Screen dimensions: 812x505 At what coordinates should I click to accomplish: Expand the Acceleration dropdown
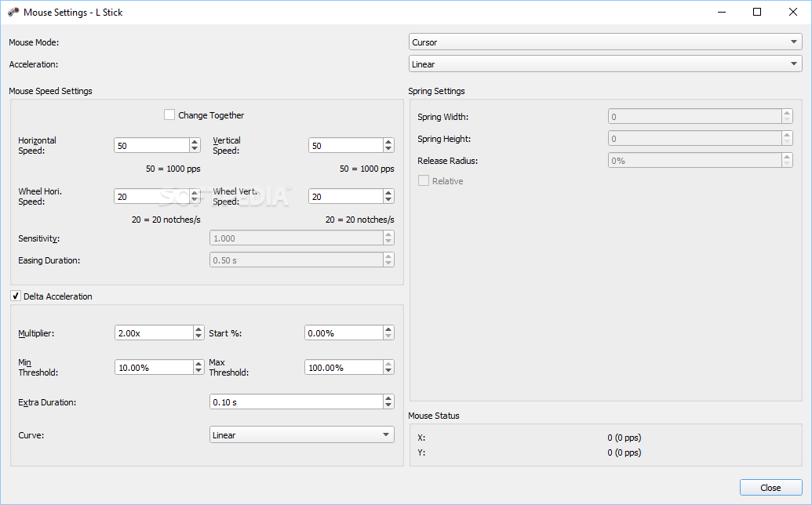[604, 64]
